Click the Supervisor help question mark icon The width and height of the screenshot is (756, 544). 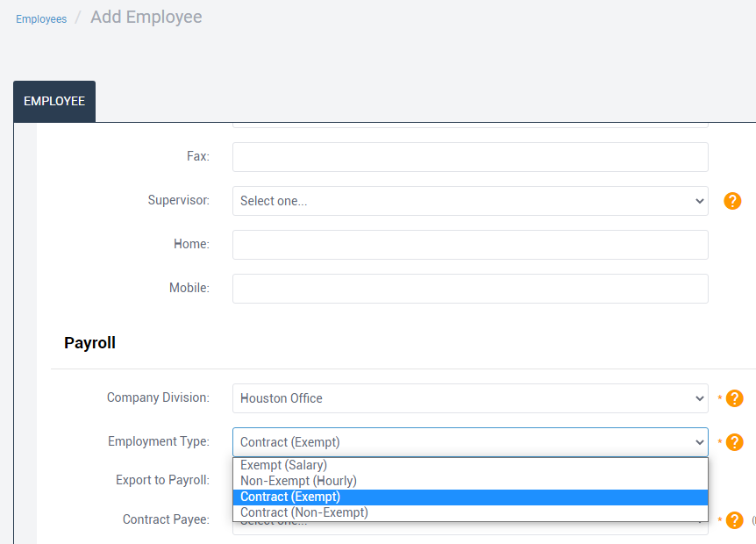732,201
